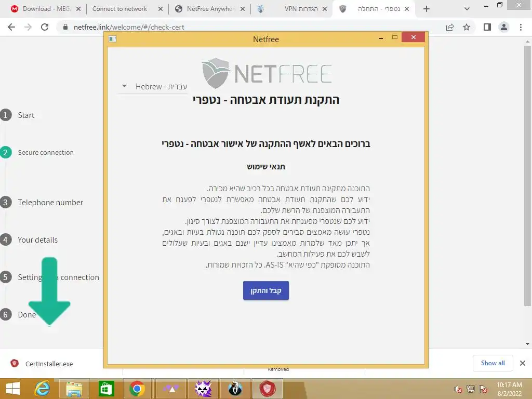Click the taskbar clock and date
Viewport: 532px width, 399px height.
(509, 389)
